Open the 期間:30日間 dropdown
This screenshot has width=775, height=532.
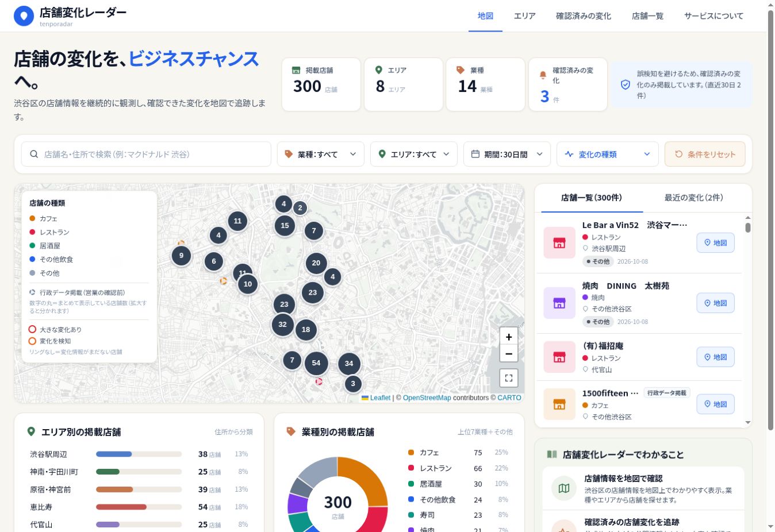(507, 154)
